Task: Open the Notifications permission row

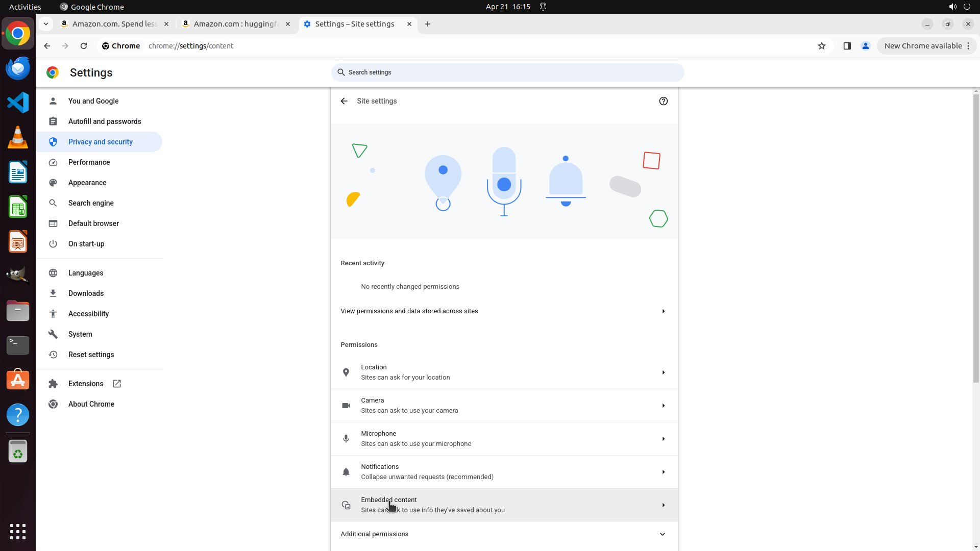Action: tap(503, 472)
